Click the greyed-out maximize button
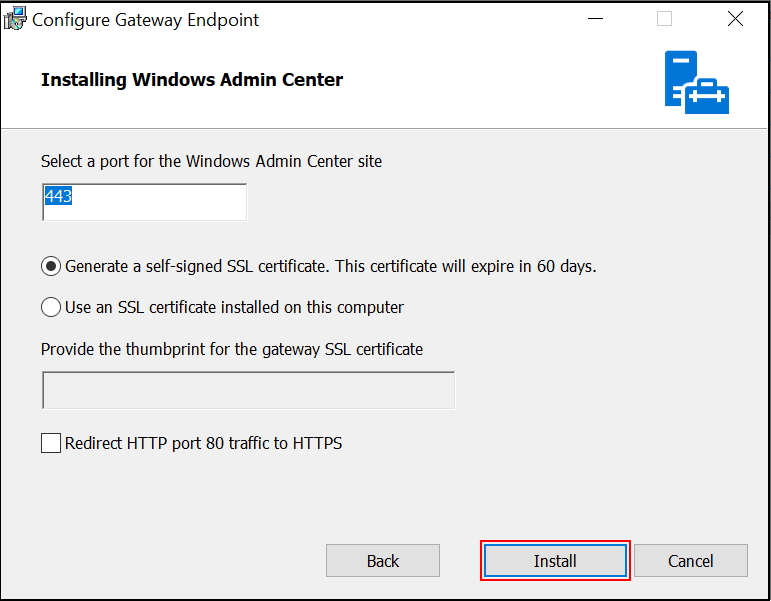 664,19
